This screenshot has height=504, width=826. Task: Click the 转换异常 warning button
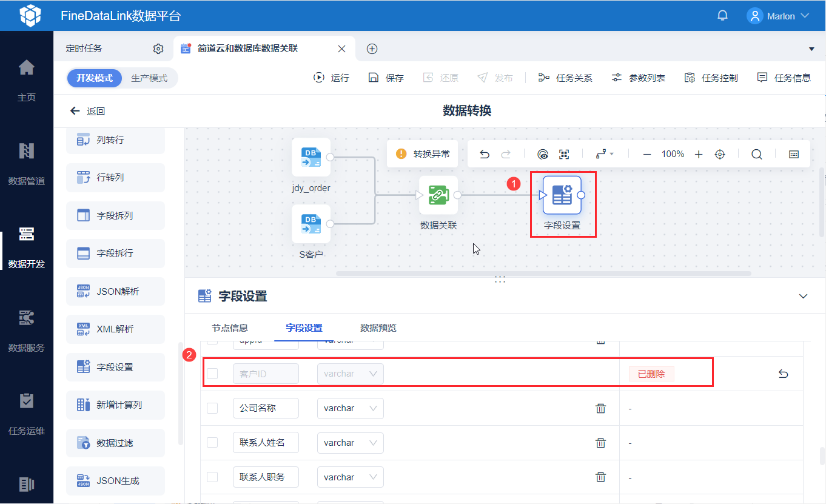(x=423, y=154)
